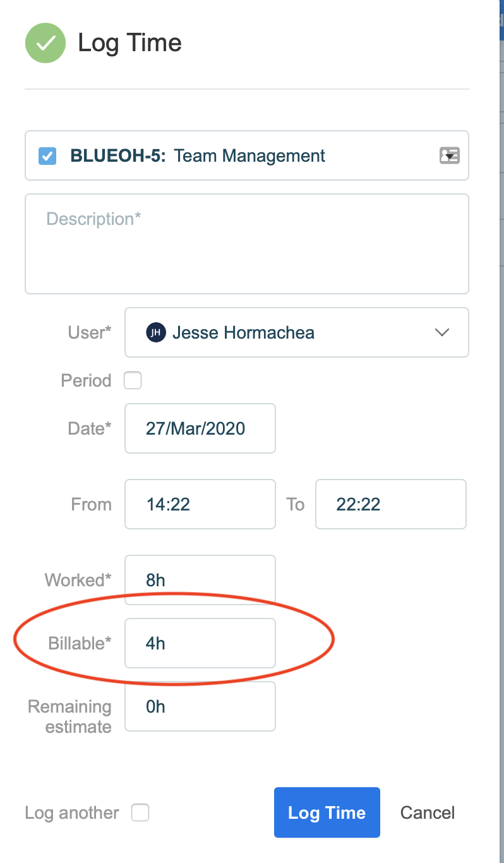The height and width of the screenshot is (863, 504).
Task: Tick the Log another checkbox
Action: pyautogui.click(x=140, y=812)
